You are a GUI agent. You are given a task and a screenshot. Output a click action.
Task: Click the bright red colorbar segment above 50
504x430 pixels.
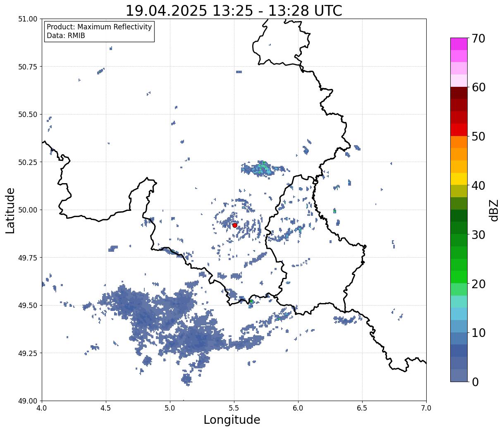coord(459,130)
